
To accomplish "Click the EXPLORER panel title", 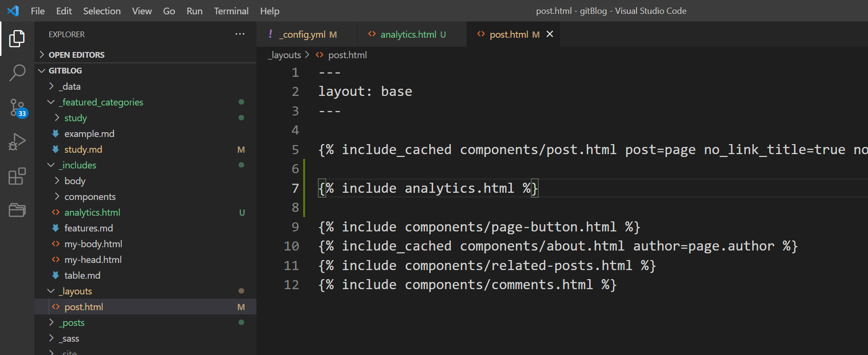I will click(67, 34).
